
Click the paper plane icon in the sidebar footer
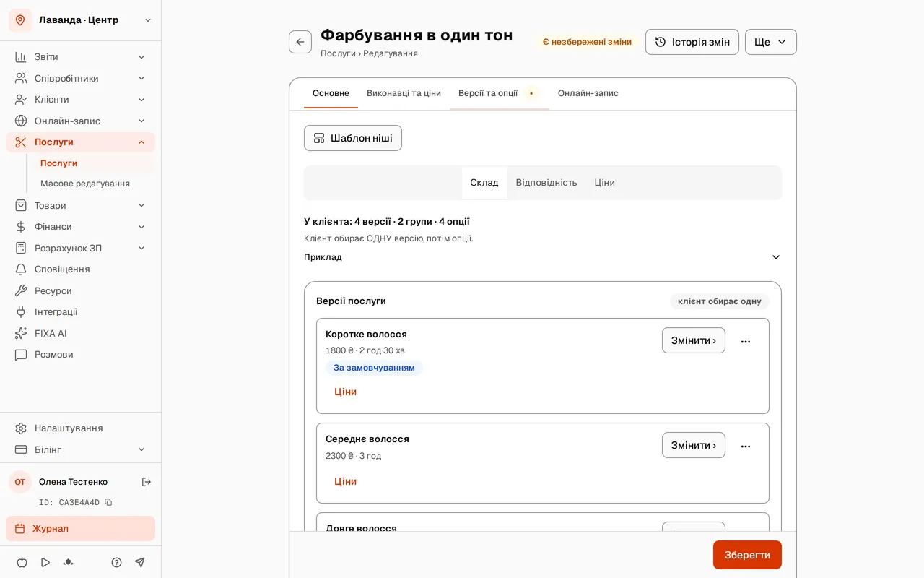point(140,562)
